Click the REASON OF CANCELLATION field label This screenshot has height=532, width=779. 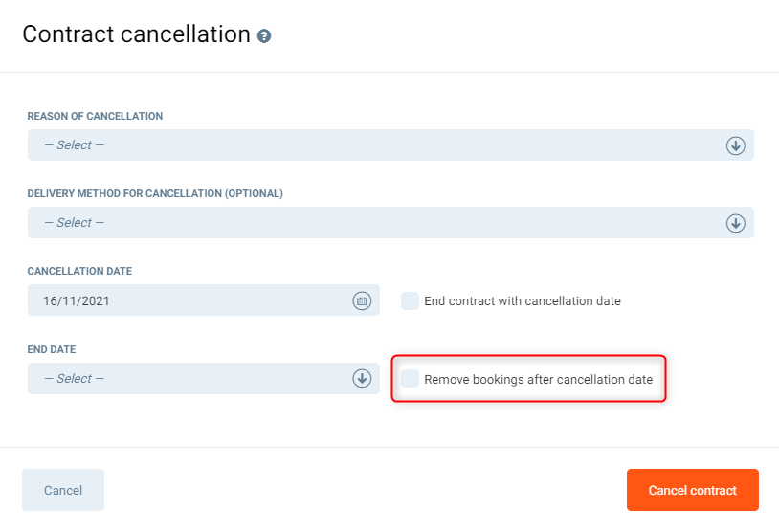(95, 116)
